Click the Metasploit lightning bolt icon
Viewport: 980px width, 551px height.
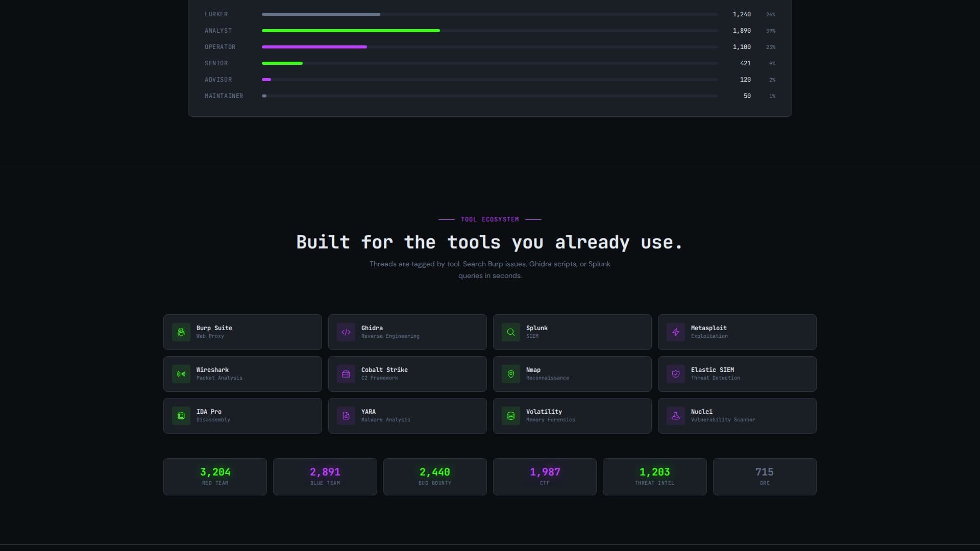pos(676,332)
